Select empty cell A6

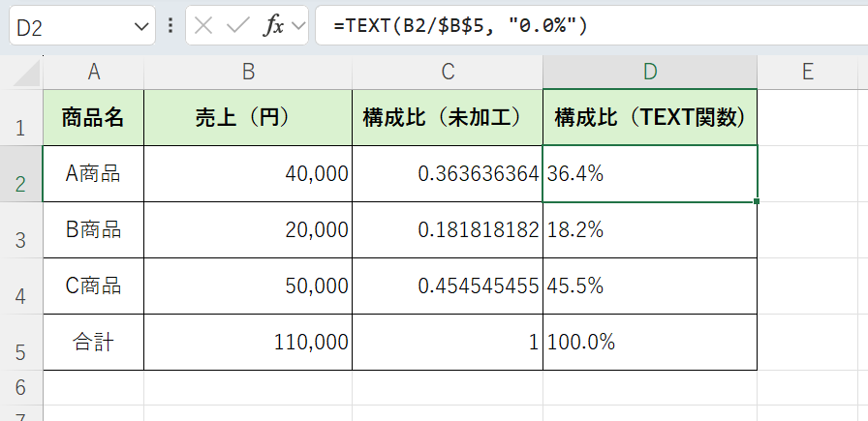94,388
